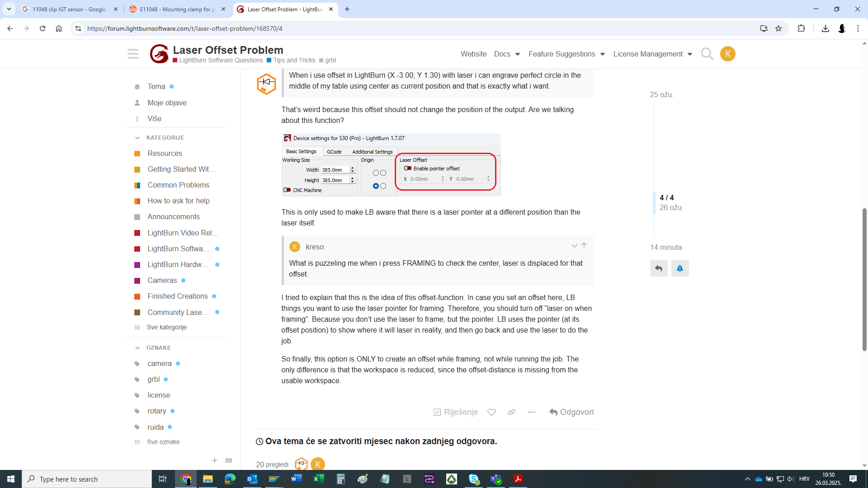This screenshot has width=868, height=488.
Task: Show hidden system tray icons
Action: tap(747, 479)
